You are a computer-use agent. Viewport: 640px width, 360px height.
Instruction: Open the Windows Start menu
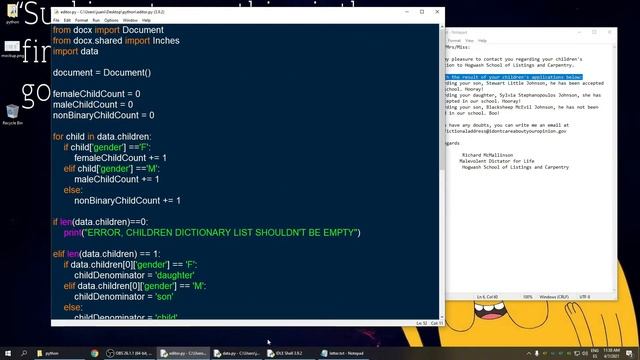pyautogui.click(x=8, y=353)
